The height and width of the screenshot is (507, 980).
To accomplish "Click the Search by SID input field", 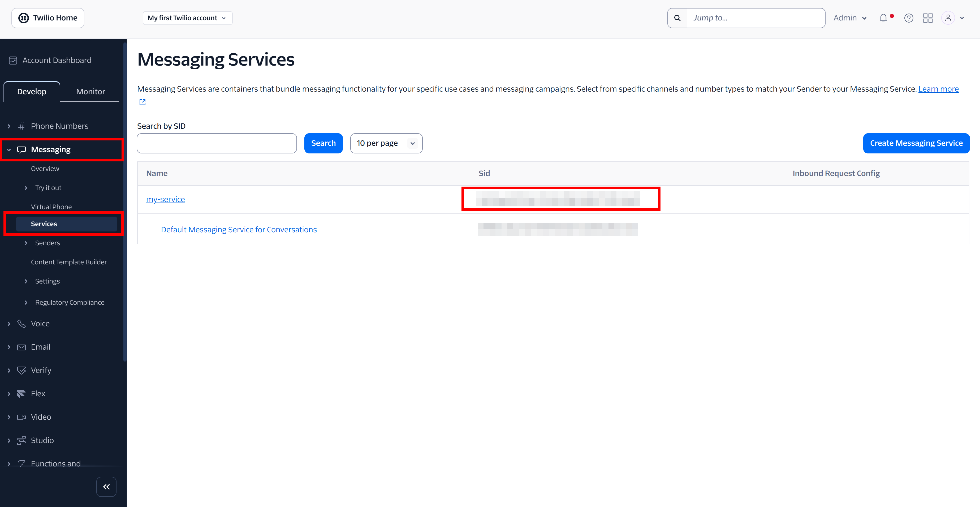I will tap(217, 143).
